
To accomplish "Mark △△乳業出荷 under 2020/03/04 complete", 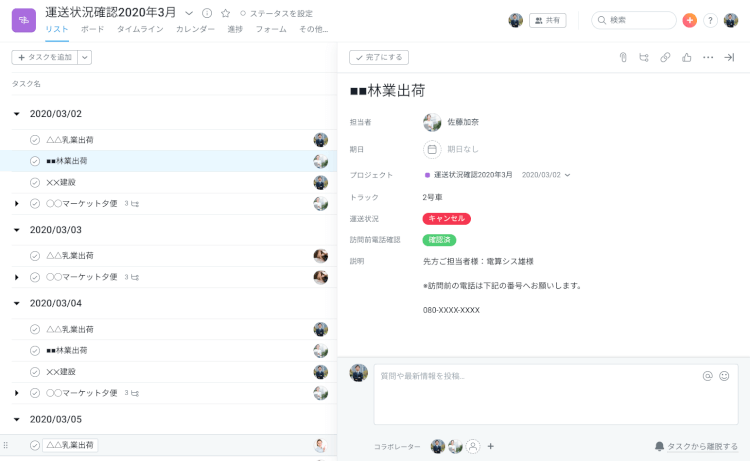I will click(x=35, y=329).
